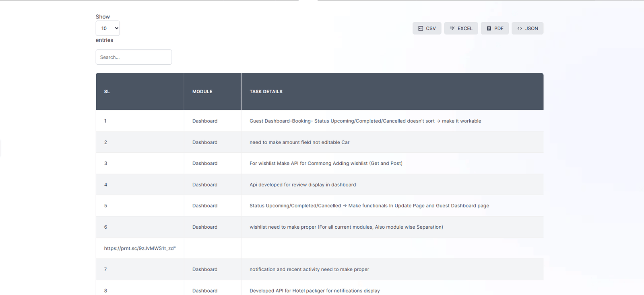Click the CSV export icon
Viewport: 644px width, 295px height.
click(421, 29)
